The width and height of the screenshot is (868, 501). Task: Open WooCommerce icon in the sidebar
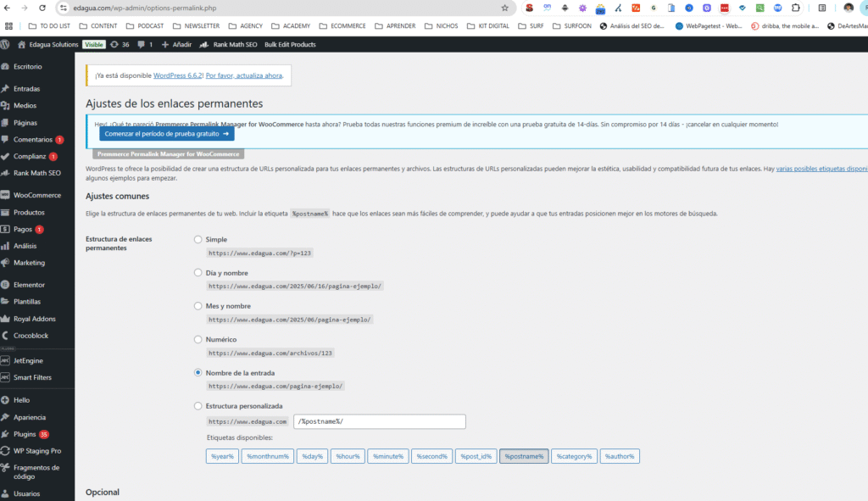click(x=6, y=195)
